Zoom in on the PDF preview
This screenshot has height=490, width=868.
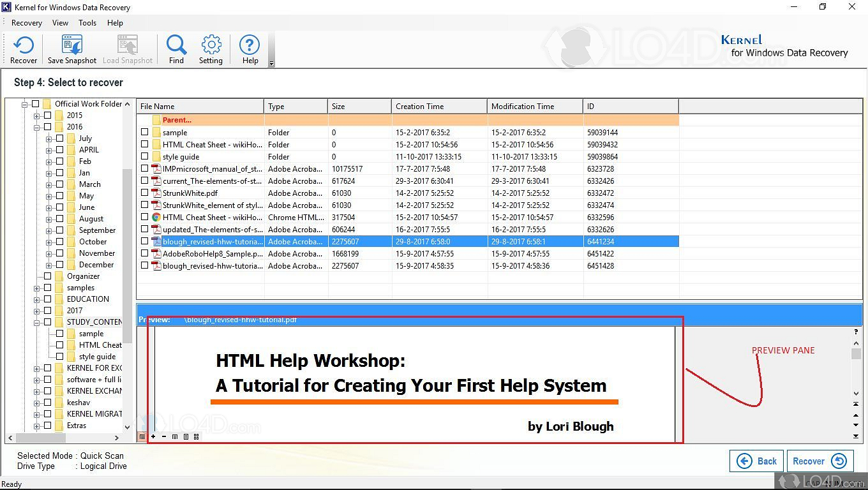(153, 436)
